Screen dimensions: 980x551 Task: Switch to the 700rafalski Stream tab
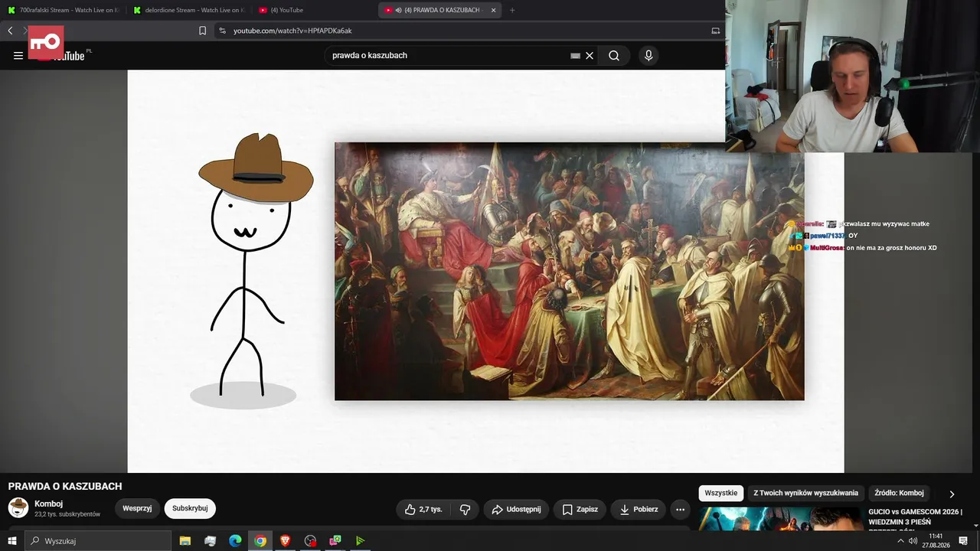[64, 10]
